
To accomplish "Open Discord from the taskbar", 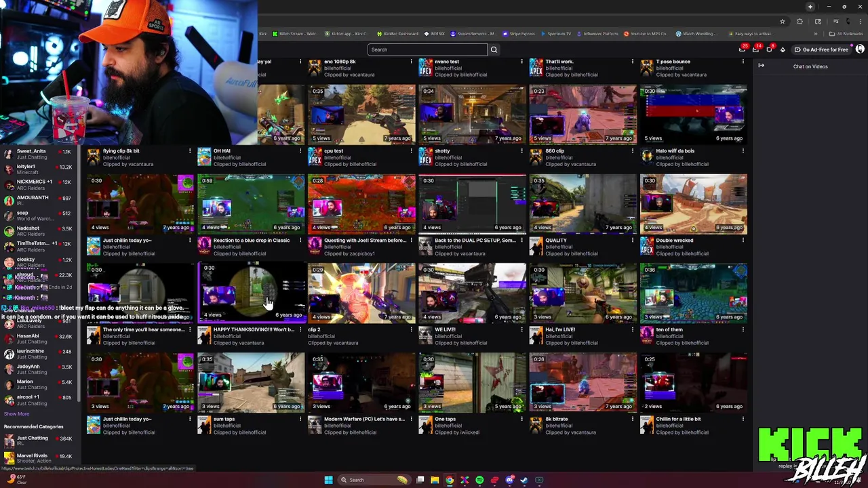I will [x=510, y=480].
